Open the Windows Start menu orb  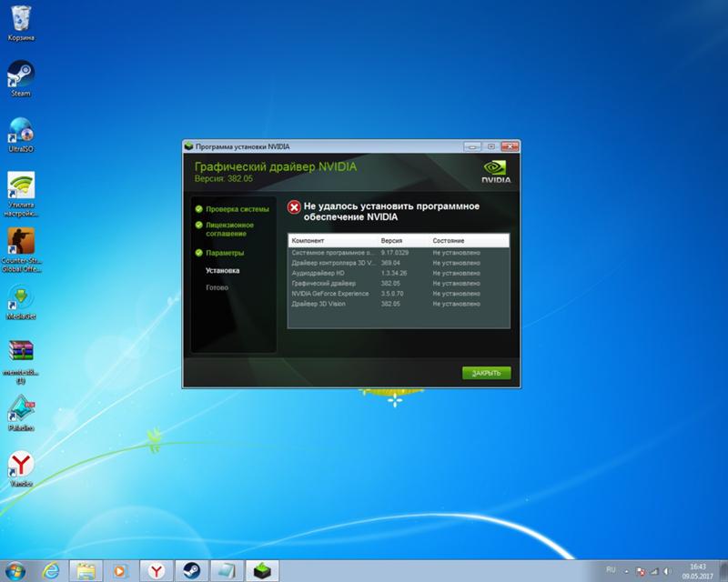click(x=15, y=571)
